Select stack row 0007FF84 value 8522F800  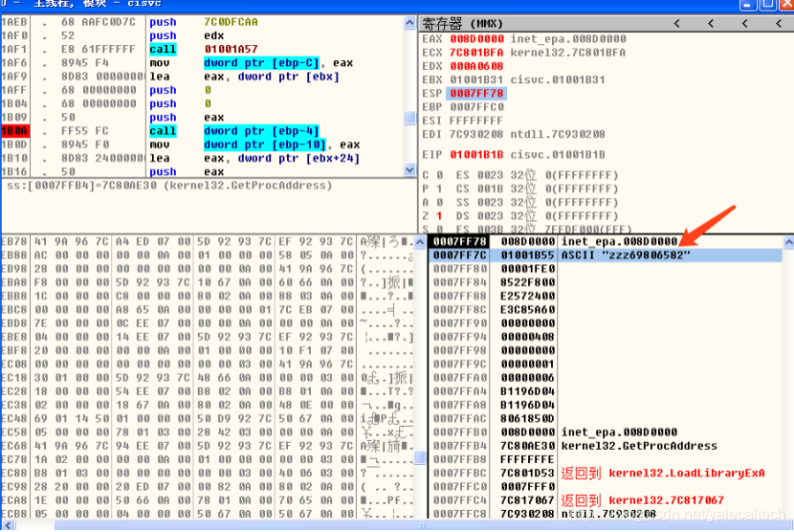tap(606, 282)
